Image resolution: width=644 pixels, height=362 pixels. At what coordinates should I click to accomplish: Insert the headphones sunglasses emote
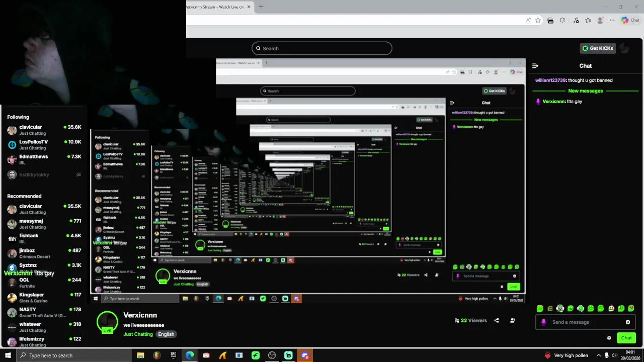pos(560,308)
